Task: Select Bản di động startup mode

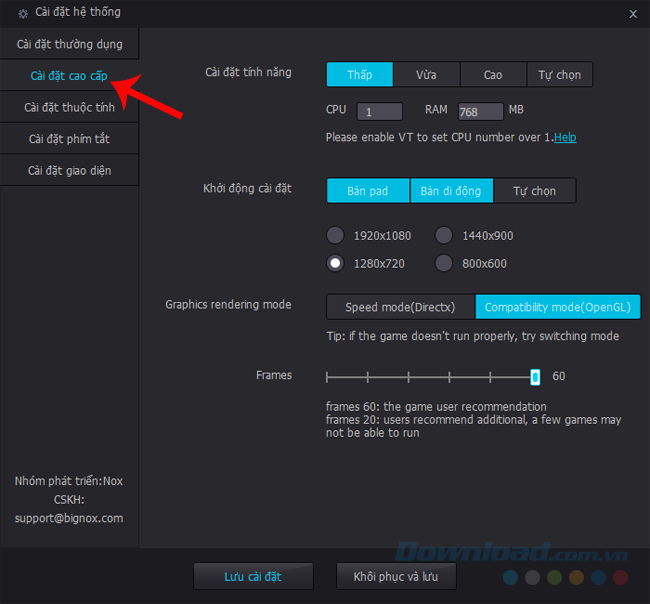Action: 451,191
